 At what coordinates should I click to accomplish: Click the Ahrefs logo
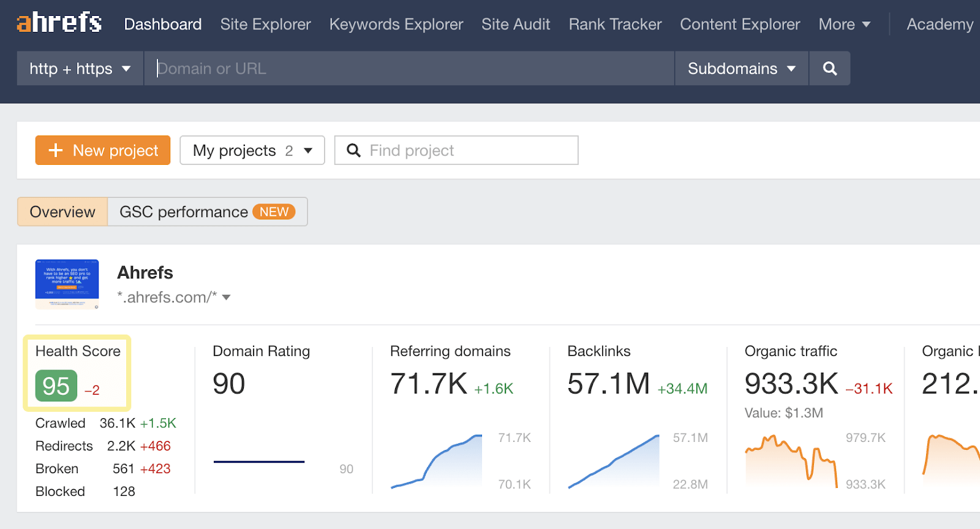click(59, 23)
